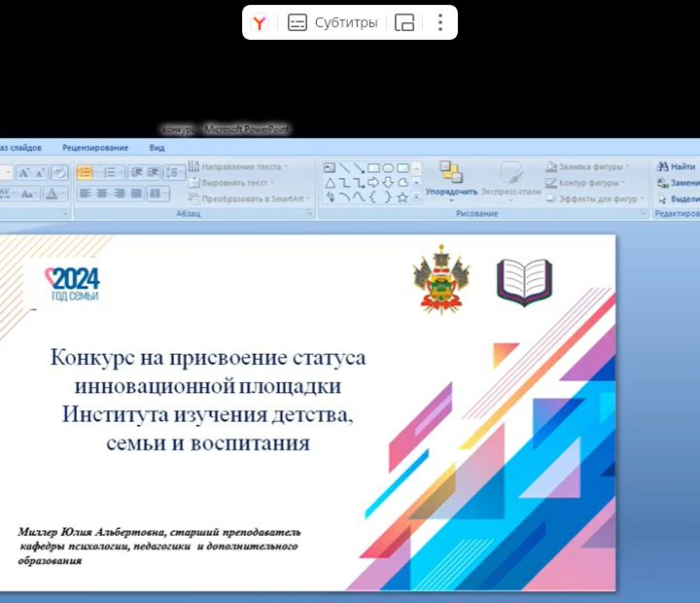Open the three-dot more options menu
The image size is (700, 603).
[x=439, y=23]
